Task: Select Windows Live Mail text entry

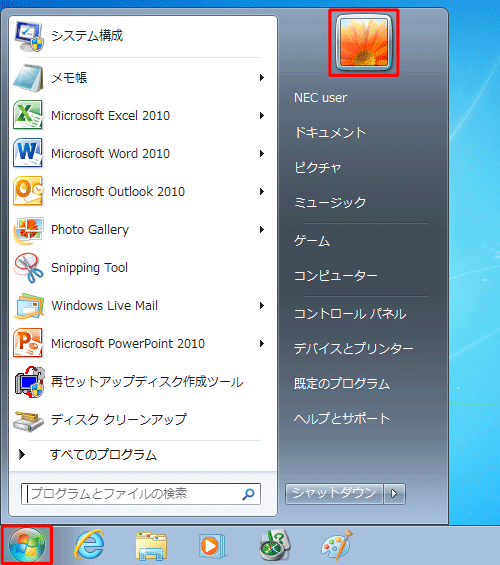Action: tap(104, 306)
